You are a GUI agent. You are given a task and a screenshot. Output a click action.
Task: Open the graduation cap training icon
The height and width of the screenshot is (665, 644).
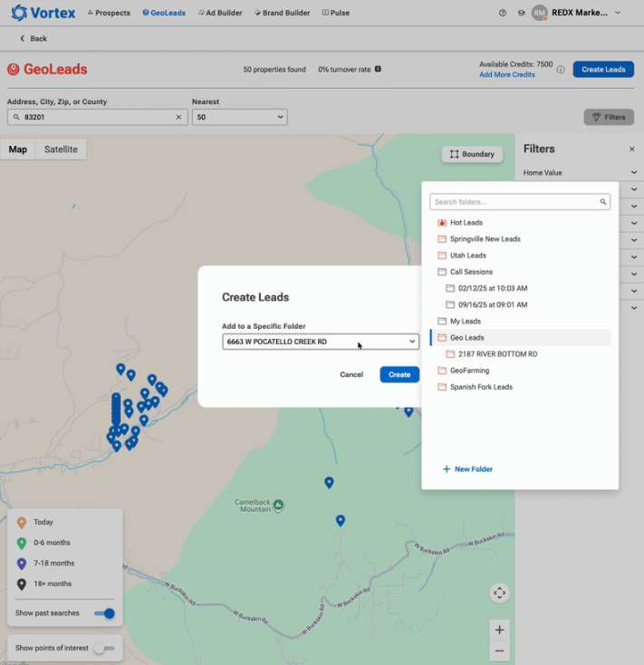pos(521,13)
